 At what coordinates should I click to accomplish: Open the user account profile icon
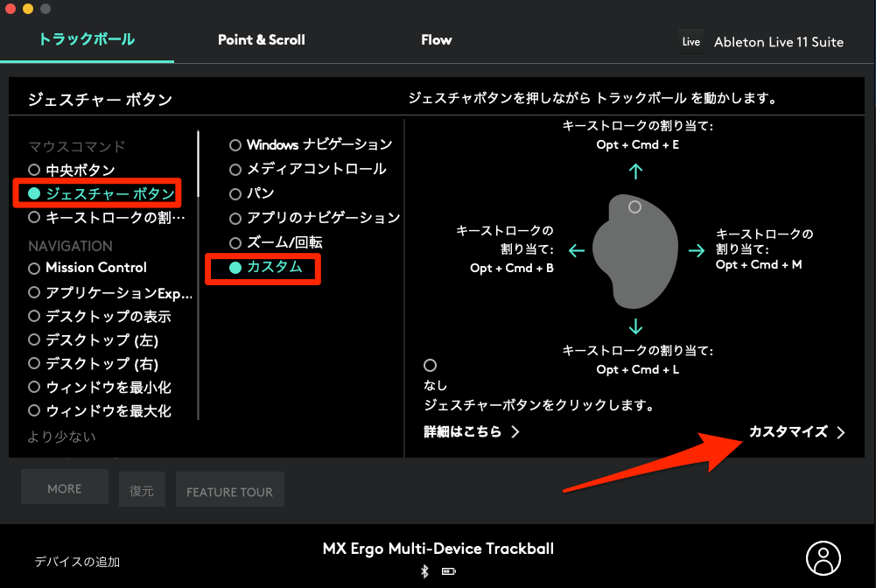pyautogui.click(x=823, y=557)
